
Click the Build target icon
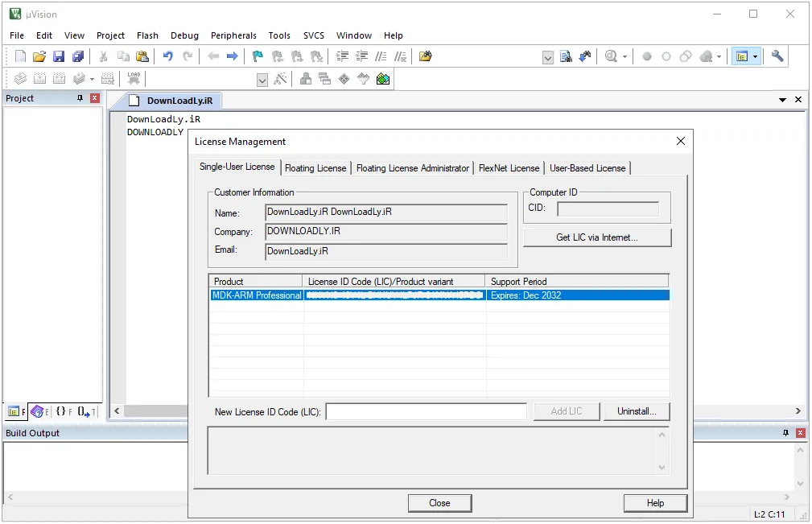[x=40, y=79]
